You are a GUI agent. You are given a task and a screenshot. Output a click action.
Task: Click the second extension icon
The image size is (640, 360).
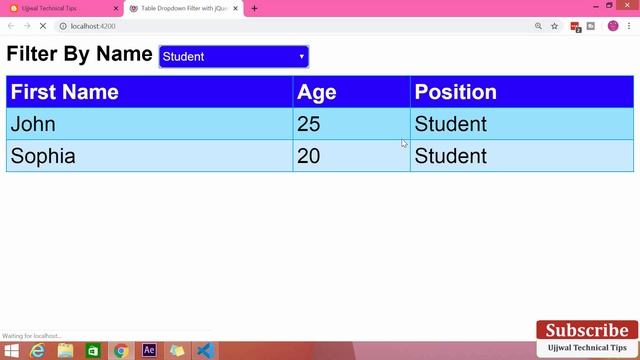591,26
